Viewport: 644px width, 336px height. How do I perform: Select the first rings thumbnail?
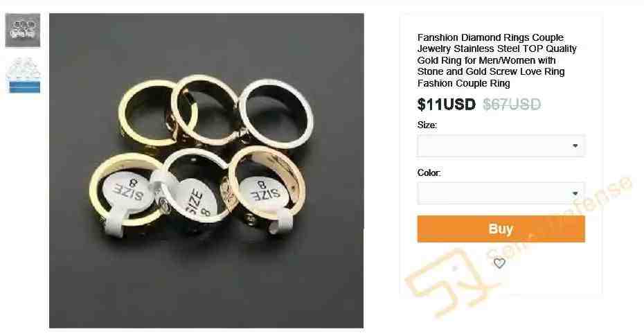[23, 30]
